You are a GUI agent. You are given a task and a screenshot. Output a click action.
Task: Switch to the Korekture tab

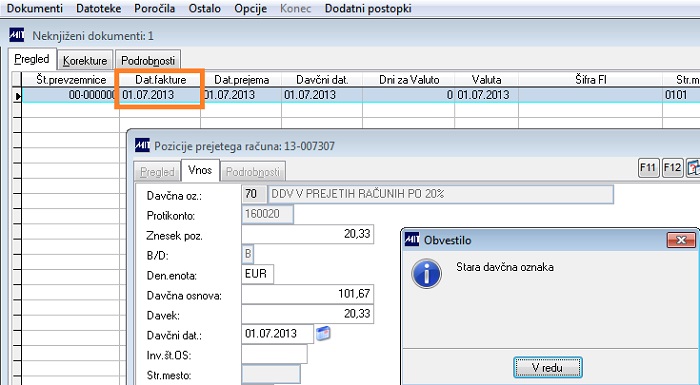85,60
